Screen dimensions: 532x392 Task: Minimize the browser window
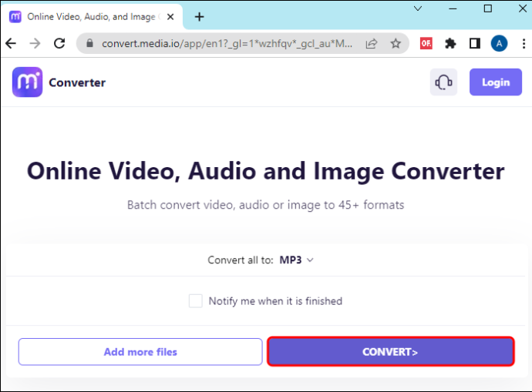(x=453, y=8)
